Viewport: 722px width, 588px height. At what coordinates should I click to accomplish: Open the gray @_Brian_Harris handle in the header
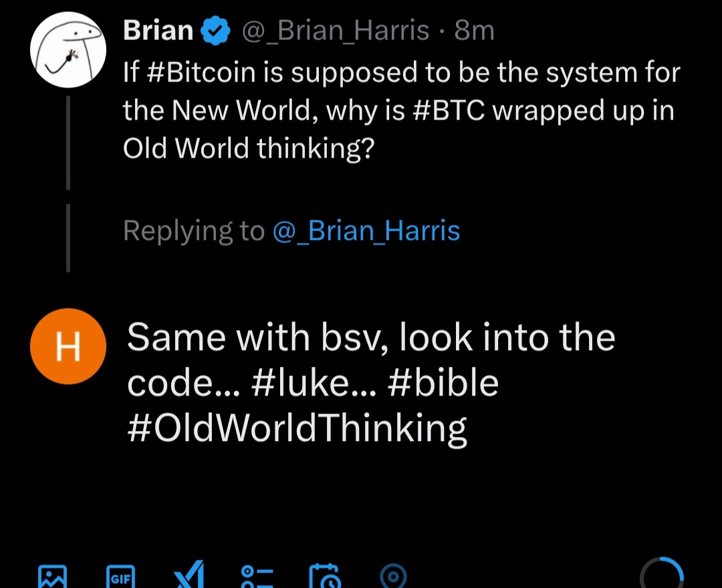pos(335,31)
